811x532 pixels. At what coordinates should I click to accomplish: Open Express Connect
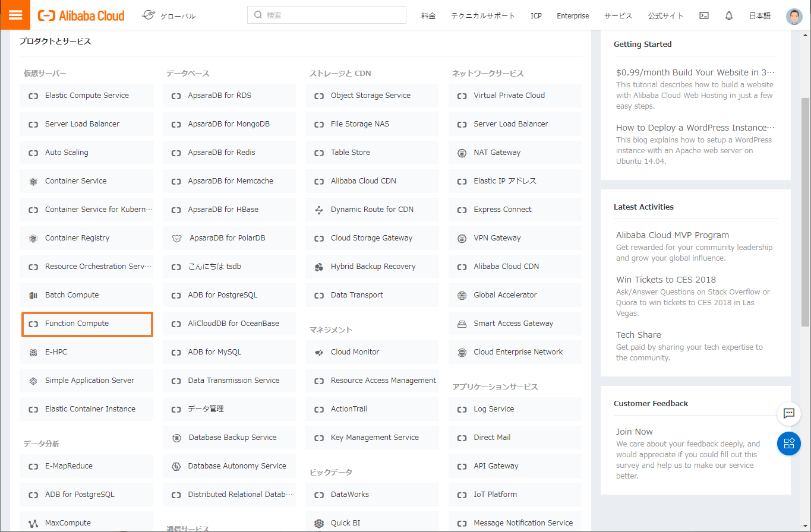515,210
